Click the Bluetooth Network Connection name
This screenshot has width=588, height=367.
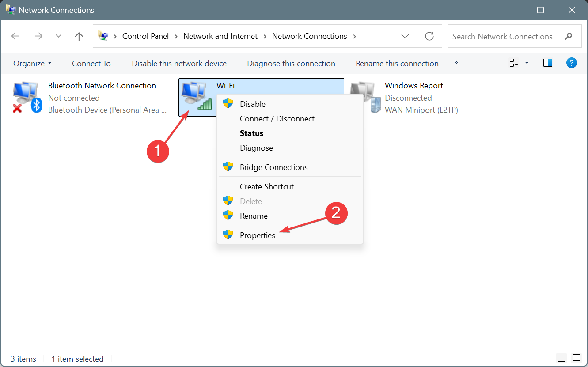pyautogui.click(x=102, y=86)
